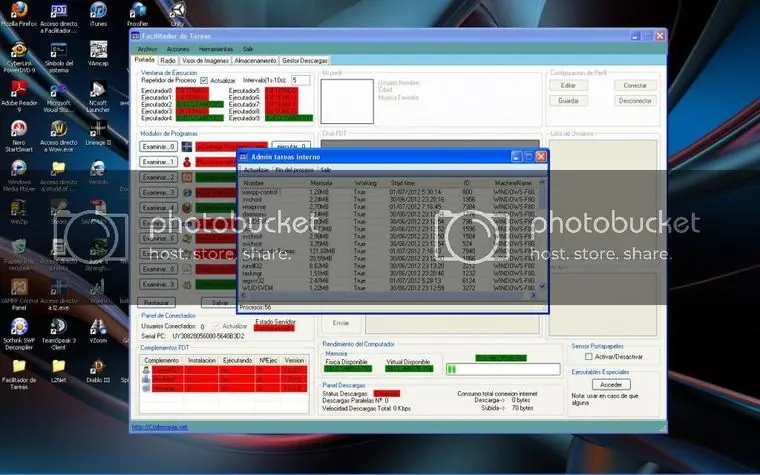The height and width of the screenshot is (475, 760).
Task: Select the Portada tab
Action: pyautogui.click(x=144, y=60)
